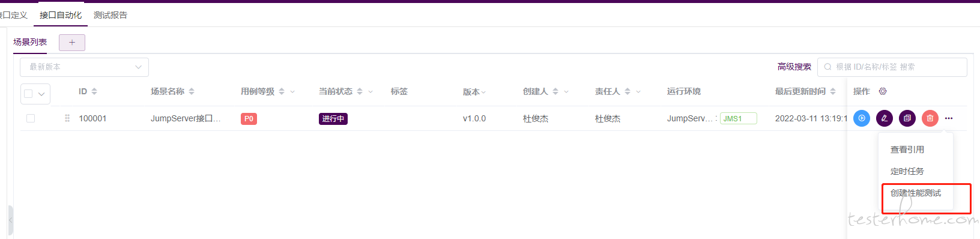The height and width of the screenshot is (239, 980).
Task: Tick the select-all checkbox in header
Action: click(28, 94)
